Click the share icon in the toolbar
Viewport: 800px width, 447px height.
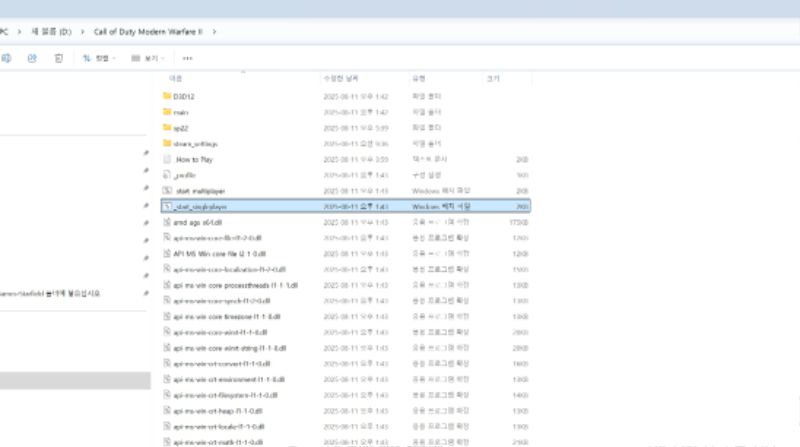point(32,59)
